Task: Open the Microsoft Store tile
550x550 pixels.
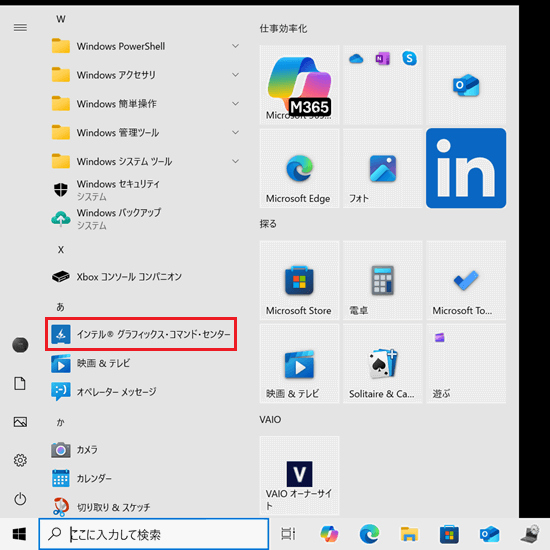Action: (299, 280)
